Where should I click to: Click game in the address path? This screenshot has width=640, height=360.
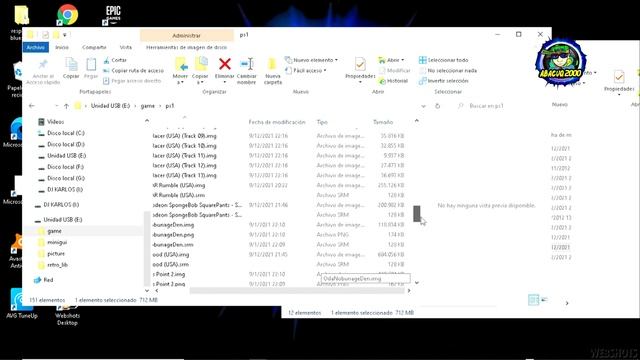148,106
